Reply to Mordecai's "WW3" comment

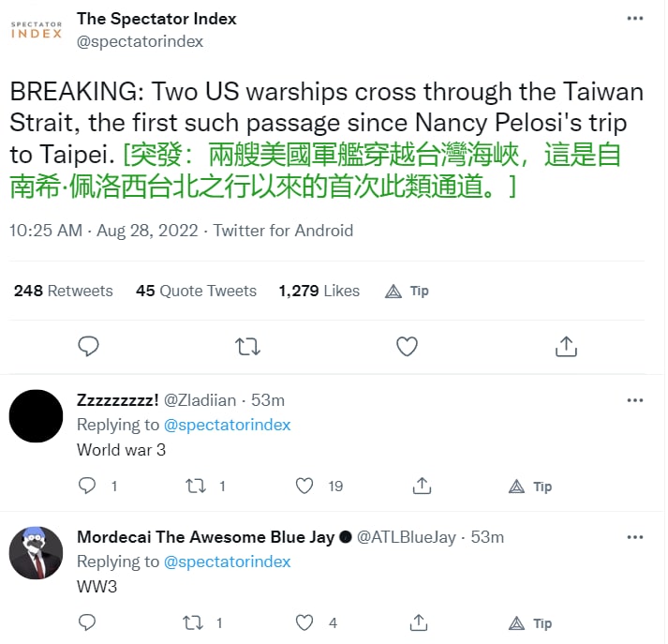tap(87, 622)
